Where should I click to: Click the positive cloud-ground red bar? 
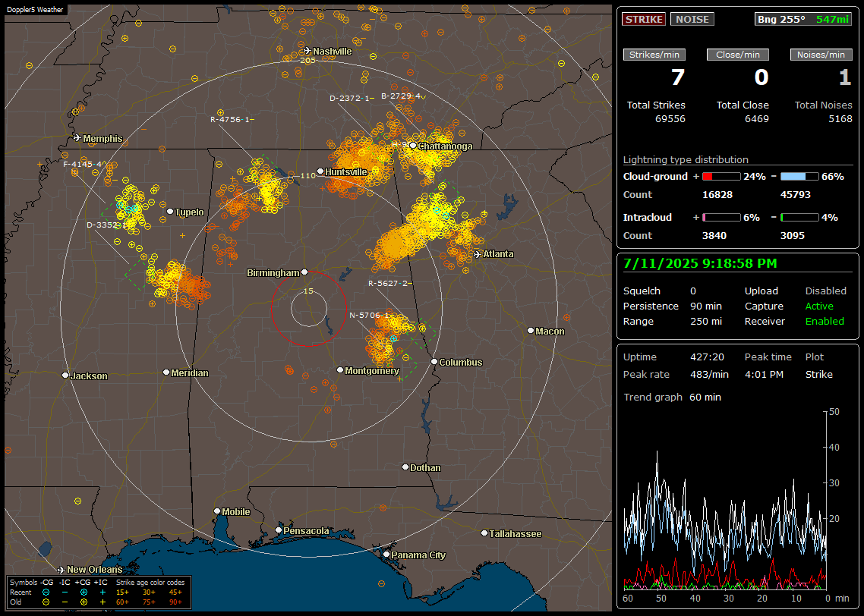tap(721, 177)
